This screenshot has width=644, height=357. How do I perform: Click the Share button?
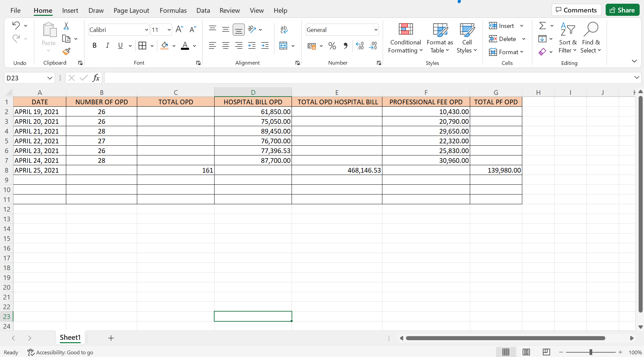click(x=622, y=10)
